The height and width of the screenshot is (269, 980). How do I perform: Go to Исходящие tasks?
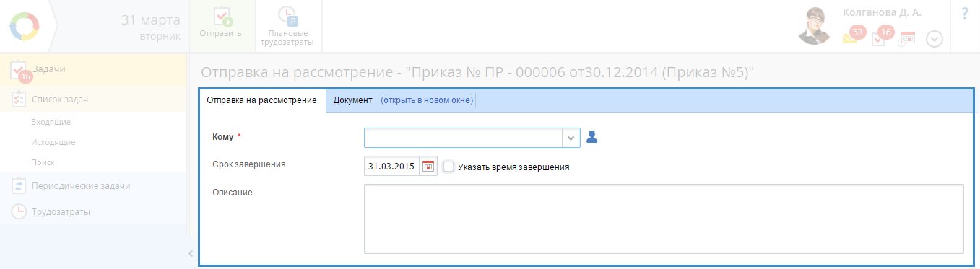[53, 142]
